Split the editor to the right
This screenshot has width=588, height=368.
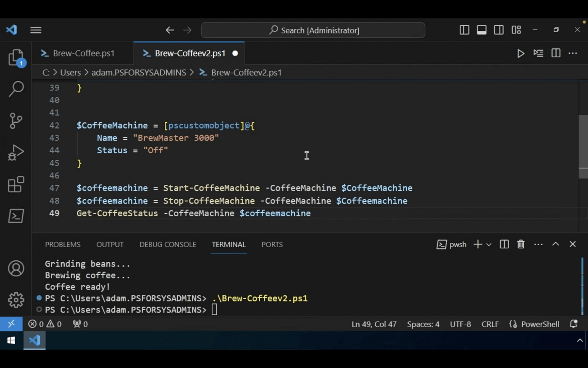click(556, 53)
